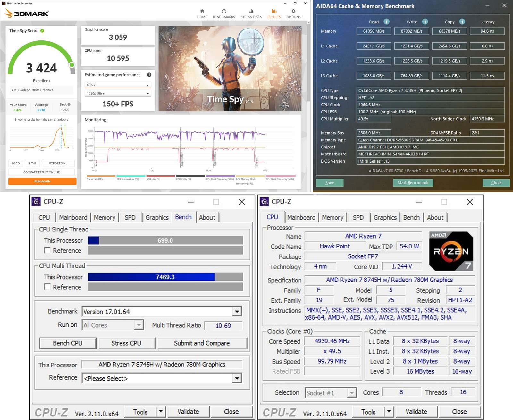This screenshot has height=420, width=513.
Task: Click the 3DMark logo
Action: [x=27, y=13]
